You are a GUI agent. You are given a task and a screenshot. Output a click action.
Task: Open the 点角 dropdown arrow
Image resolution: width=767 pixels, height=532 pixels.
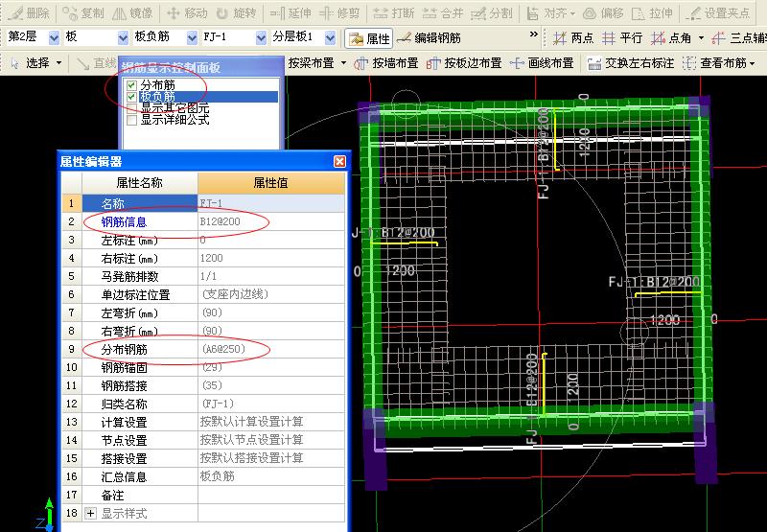[x=701, y=38]
